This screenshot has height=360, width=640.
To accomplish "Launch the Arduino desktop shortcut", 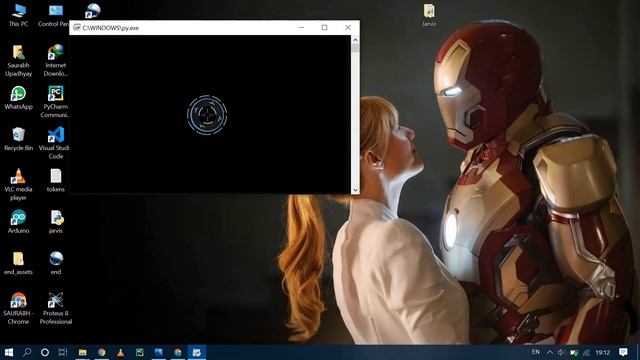I will tap(18, 222).
